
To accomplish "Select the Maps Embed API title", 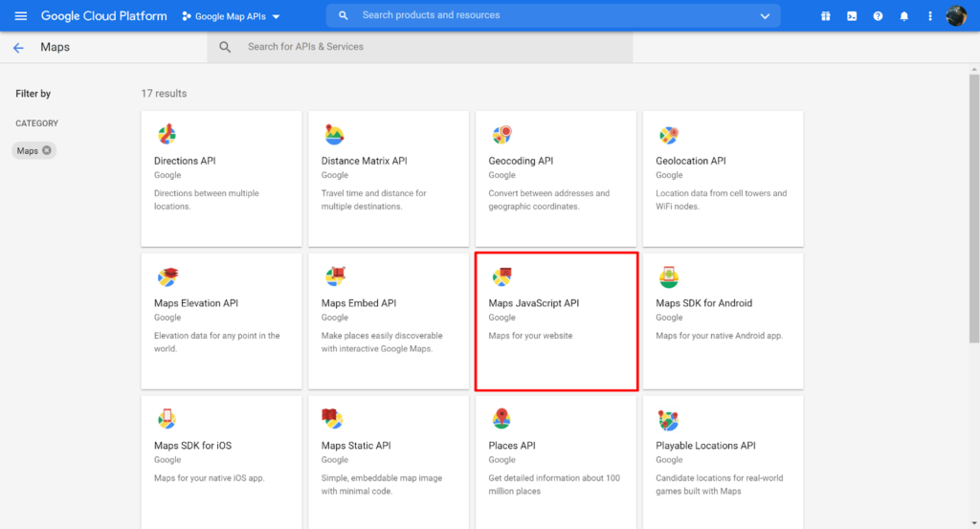I will tap(359, 303).
